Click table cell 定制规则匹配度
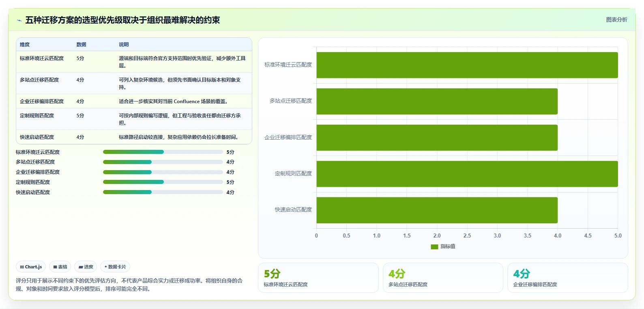644x309 pixels. tap(37, 116)
